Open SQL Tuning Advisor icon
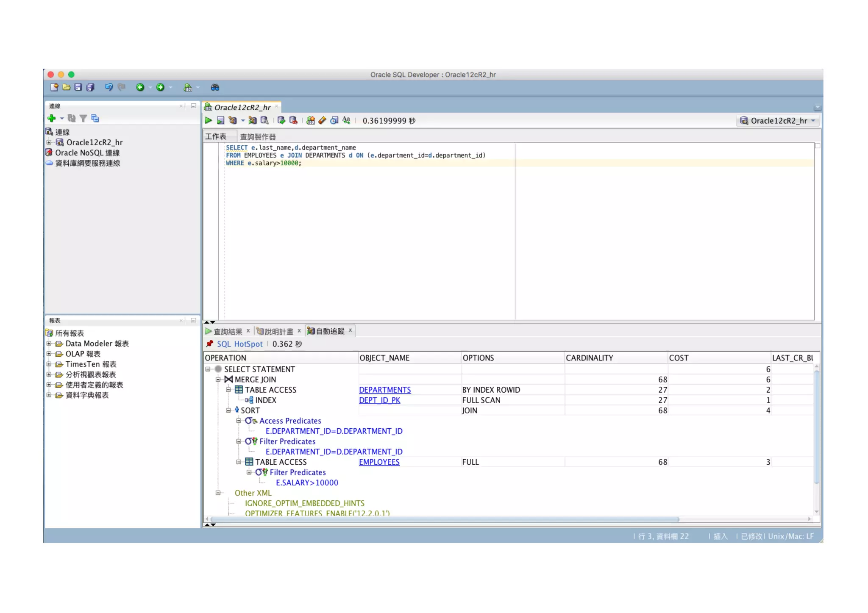This screenshot has width=868, height=613. [x=264, y=120]
